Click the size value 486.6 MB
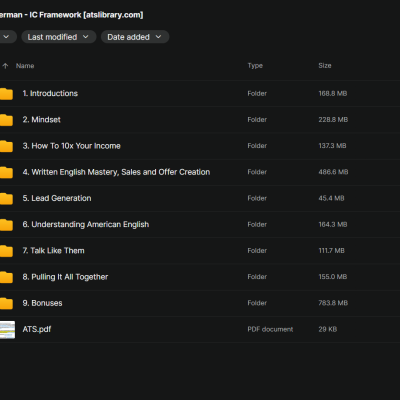400x400 pixels. click(333, 172)
